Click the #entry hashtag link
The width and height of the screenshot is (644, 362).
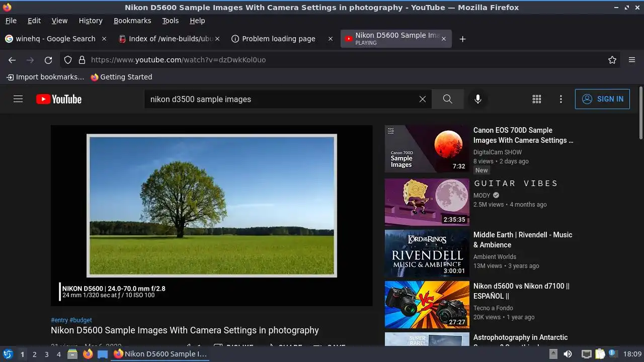tap(59, 320)
